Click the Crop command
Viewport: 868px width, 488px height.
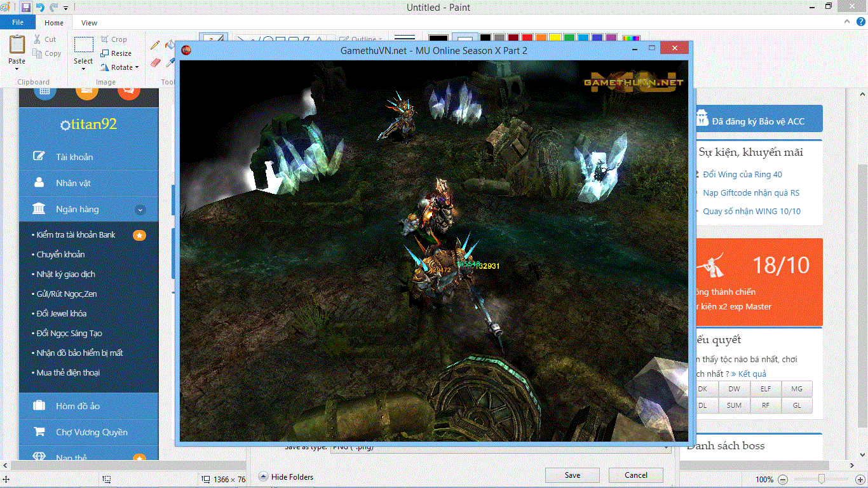click(x=114, y=39)
